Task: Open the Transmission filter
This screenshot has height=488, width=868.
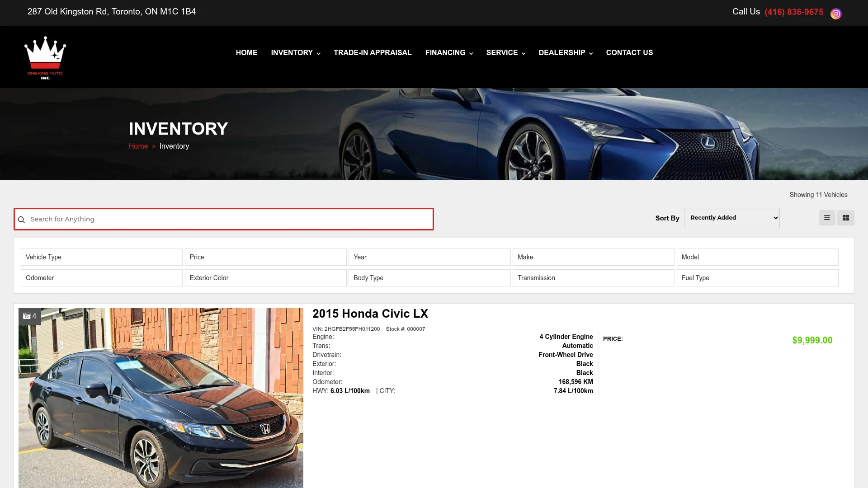Action: 594,278
